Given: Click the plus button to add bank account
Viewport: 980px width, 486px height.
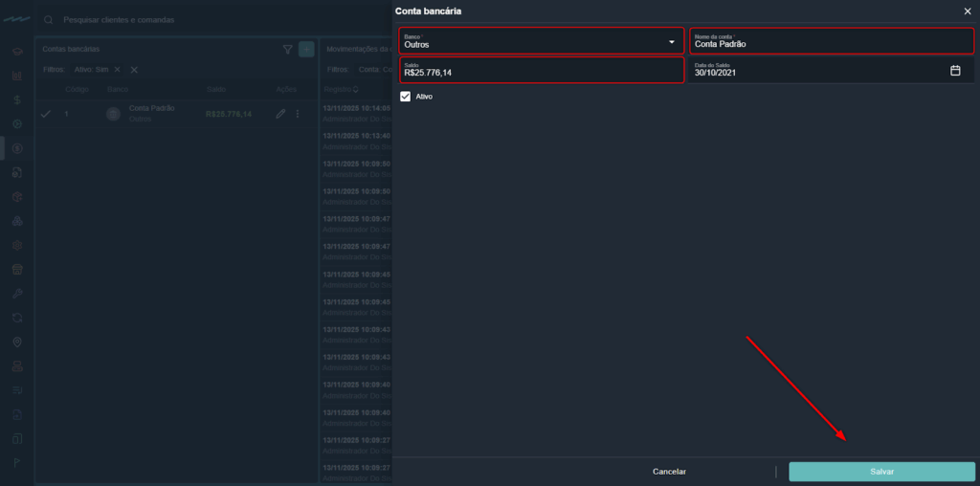Looking at the screenshot, I should (306, 49).
